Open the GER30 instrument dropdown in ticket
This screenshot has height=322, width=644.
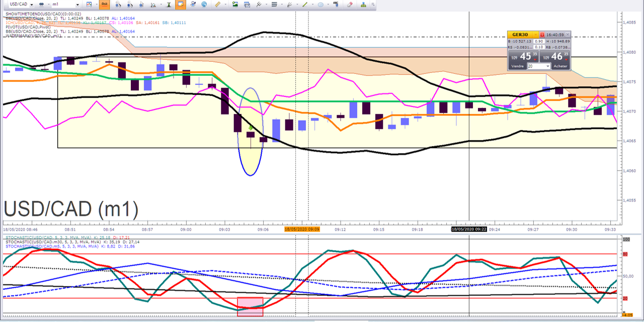(x=536, y=35)
